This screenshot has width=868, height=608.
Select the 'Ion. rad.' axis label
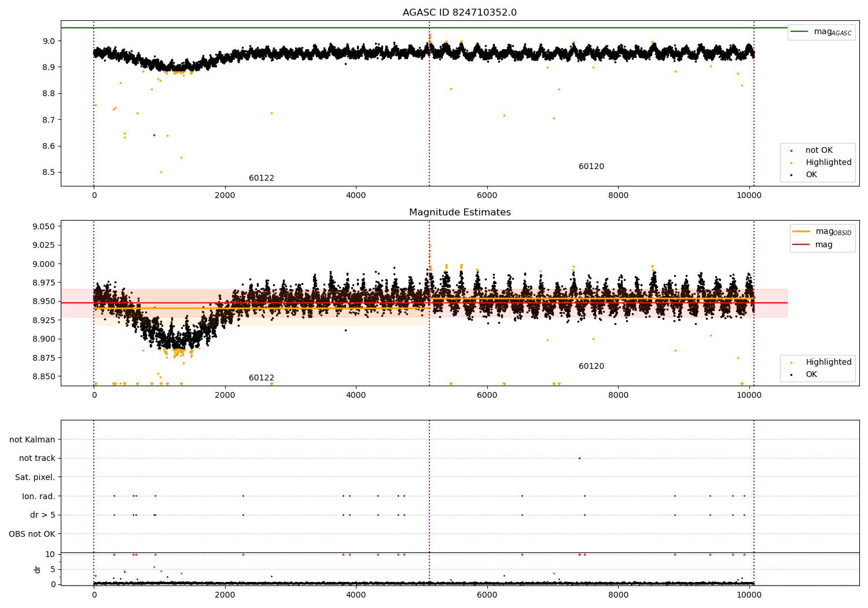(39, 496)
